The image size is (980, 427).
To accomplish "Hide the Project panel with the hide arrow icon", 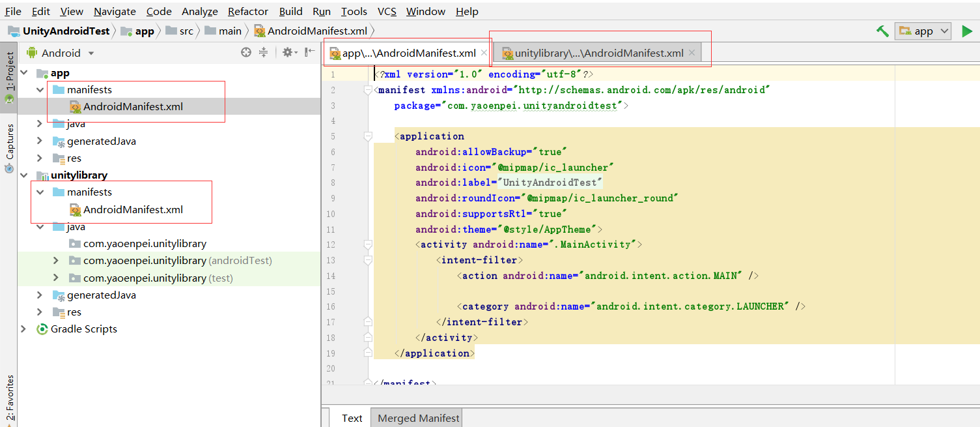I will [x=309, y=52].
